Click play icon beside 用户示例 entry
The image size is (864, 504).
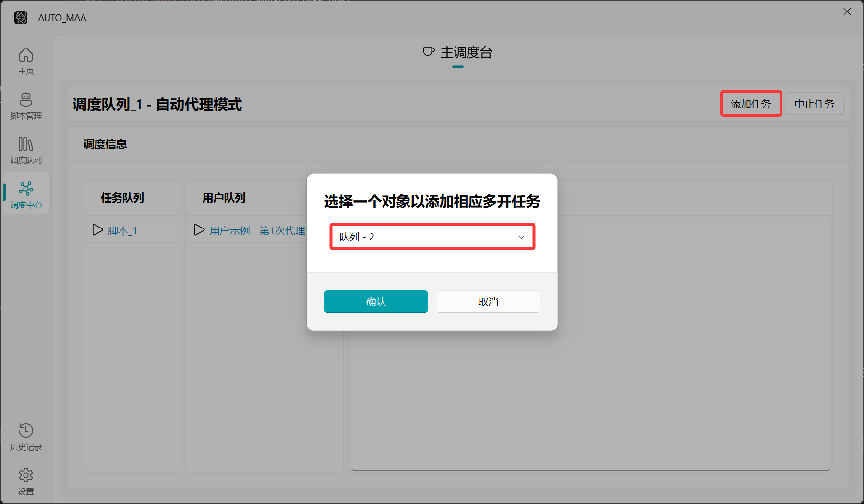tap(199, 230)
